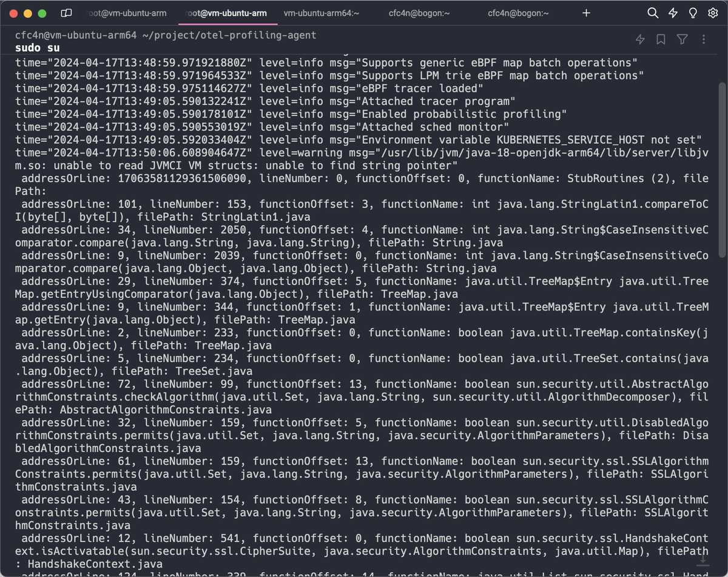Switch to the truncated oot@vm-ubuntu-arm tab
The width and height of the screenshot is (728, 577).
coord(126,13)
